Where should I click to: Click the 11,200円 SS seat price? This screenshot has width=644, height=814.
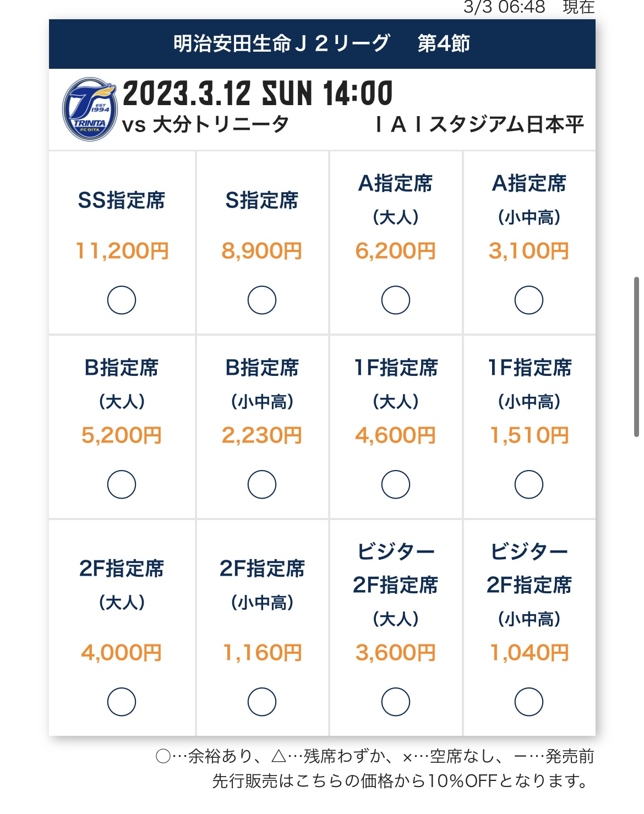point(122,251)
